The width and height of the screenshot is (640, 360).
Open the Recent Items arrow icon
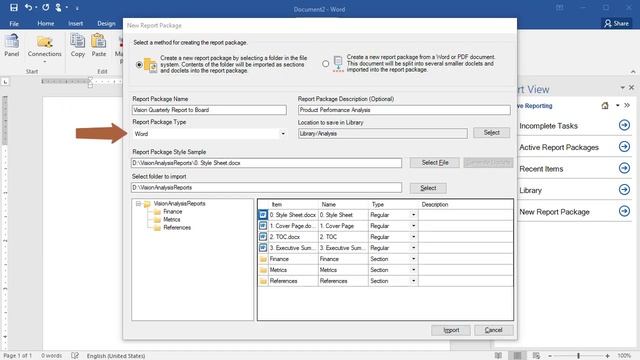[624, 168]
